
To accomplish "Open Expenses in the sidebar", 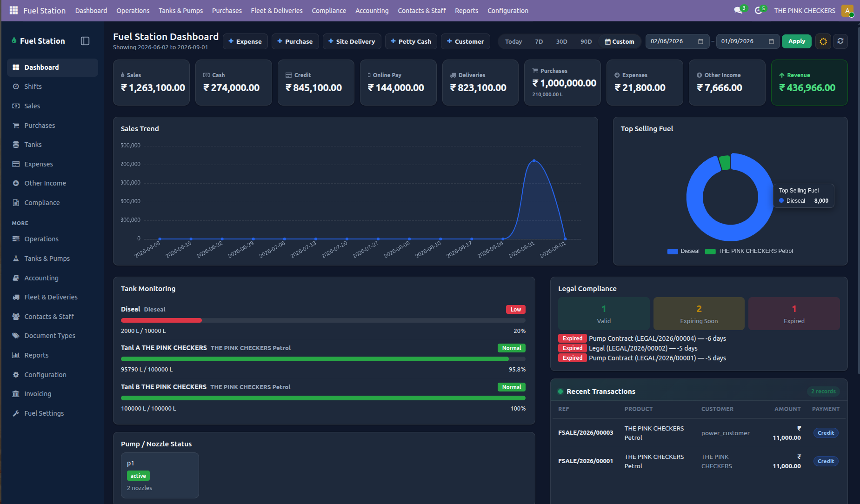I will pyautogui.click(x=53, y=164).
